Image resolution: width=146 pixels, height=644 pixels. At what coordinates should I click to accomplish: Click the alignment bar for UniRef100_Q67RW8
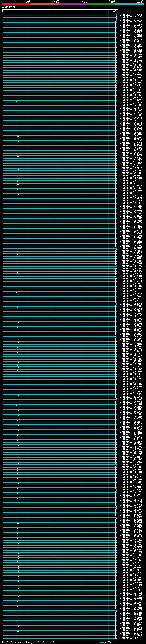pos(60,82)
